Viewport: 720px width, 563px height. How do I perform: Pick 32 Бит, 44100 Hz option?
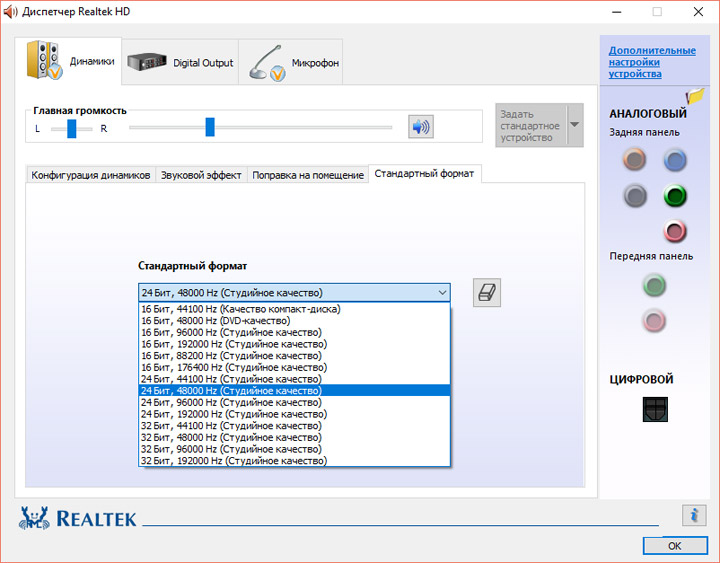tap(294, 426)
